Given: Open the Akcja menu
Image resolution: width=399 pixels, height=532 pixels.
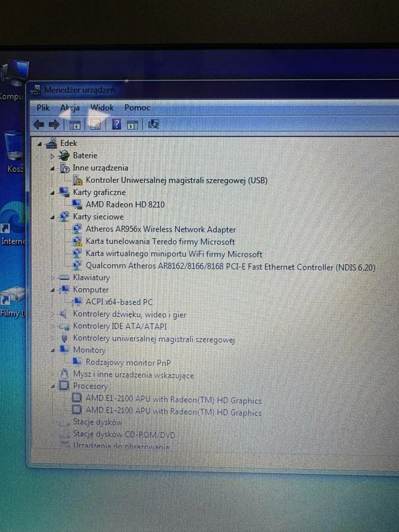Looking at the screenshot, I should point(70,108).
